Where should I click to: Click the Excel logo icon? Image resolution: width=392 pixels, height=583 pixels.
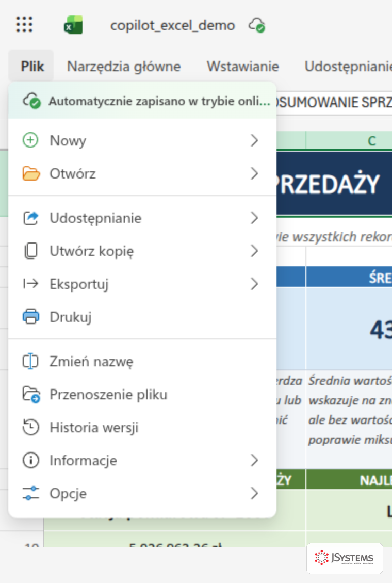pyautogui.click(x=73, y=25)
